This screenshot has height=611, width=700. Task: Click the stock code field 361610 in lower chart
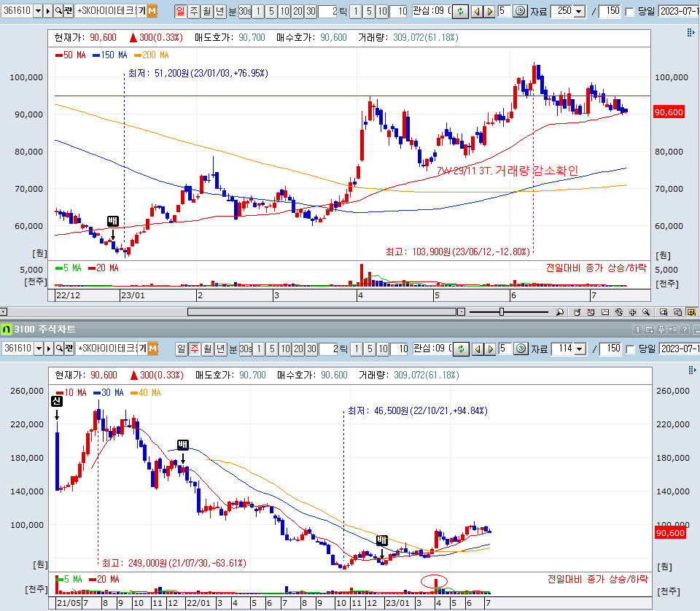(x=17, y=349)
